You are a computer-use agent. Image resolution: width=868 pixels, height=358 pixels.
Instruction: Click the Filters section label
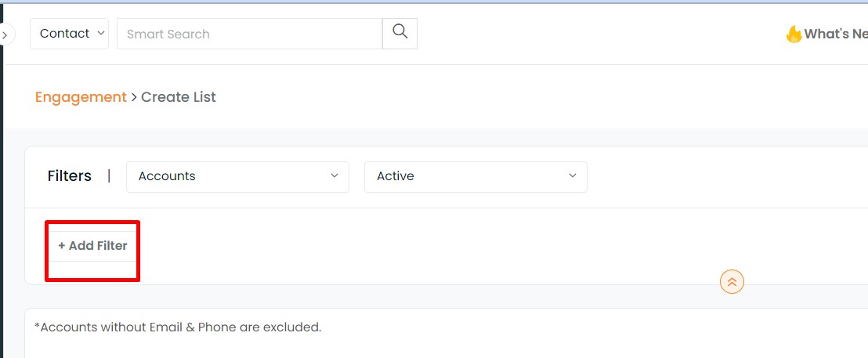click(69, 176)
